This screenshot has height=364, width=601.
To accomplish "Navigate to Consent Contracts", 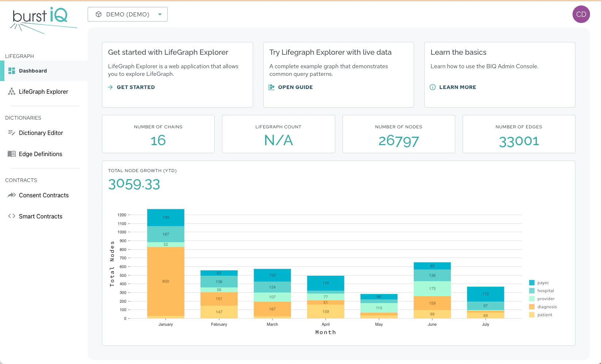I will [43, 195].
